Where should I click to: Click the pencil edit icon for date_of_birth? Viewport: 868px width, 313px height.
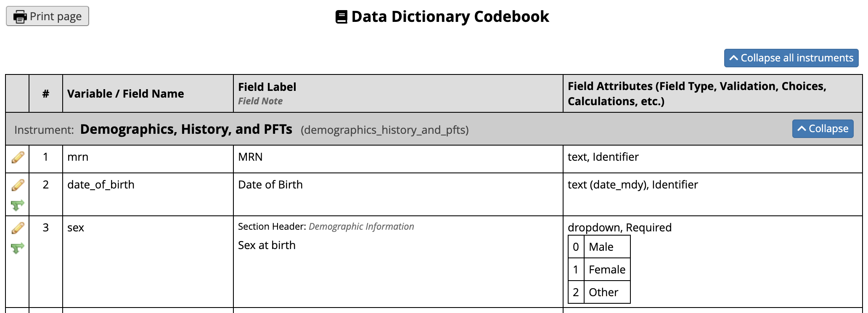[x=18, y=185]
